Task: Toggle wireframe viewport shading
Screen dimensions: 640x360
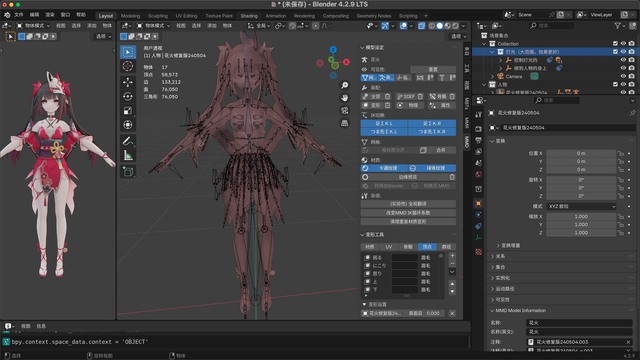Action: coord(432,26)
